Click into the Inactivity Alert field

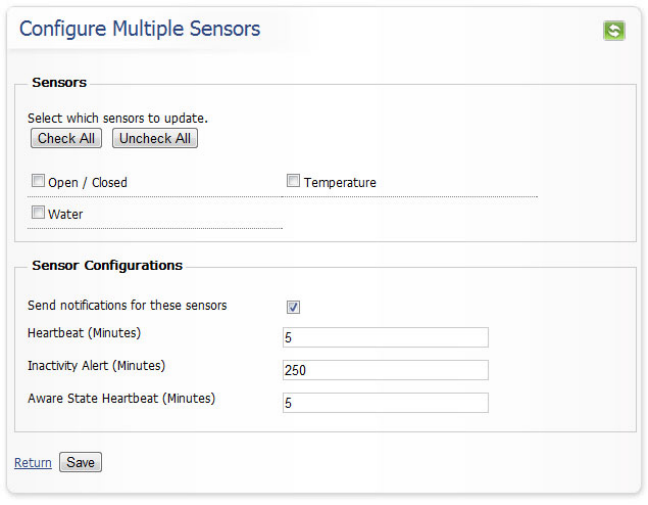point(385,370)
